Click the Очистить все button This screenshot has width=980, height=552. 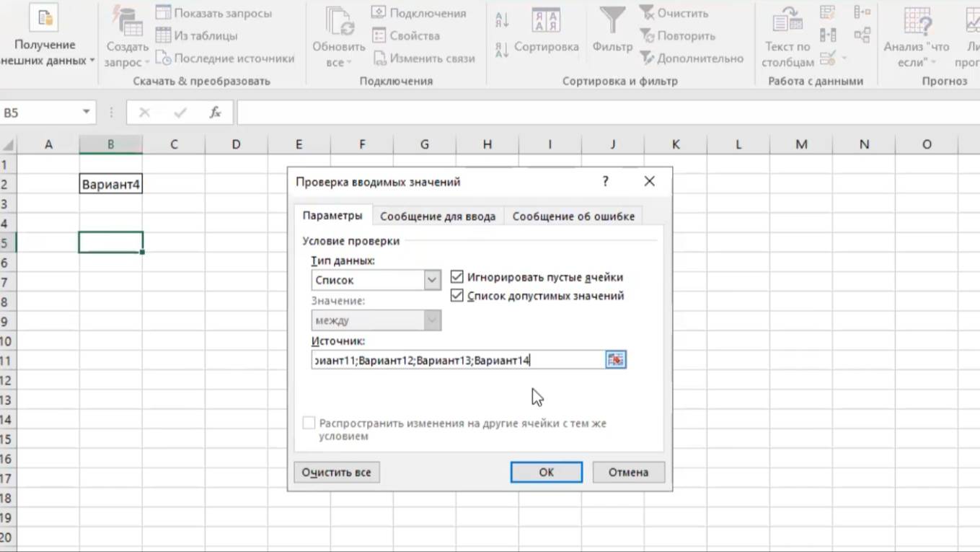[x=337, y=472]
